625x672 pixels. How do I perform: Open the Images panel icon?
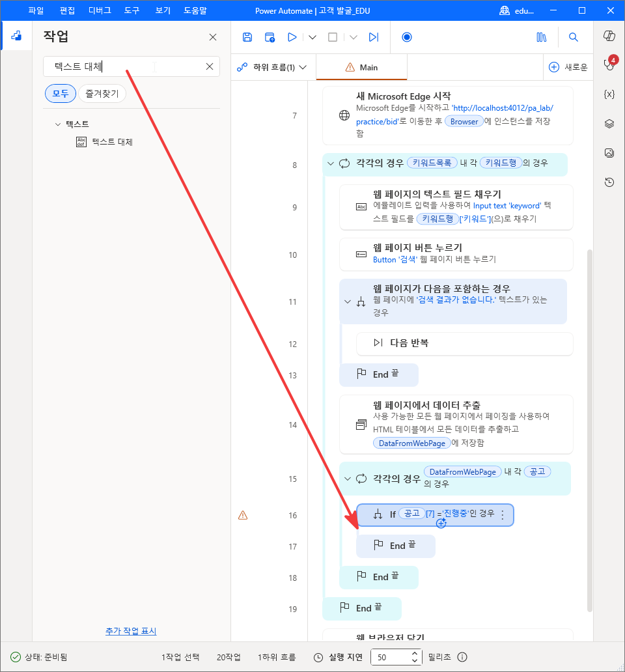coord(609,153)
